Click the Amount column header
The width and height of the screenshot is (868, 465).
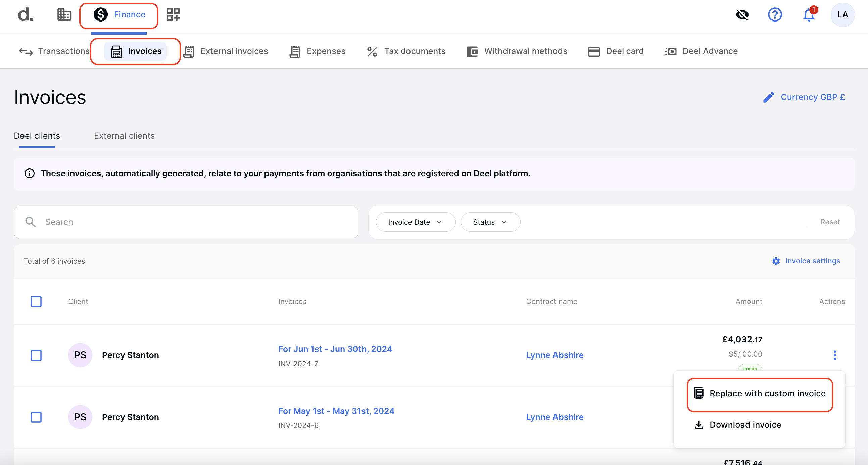(749, 301)
